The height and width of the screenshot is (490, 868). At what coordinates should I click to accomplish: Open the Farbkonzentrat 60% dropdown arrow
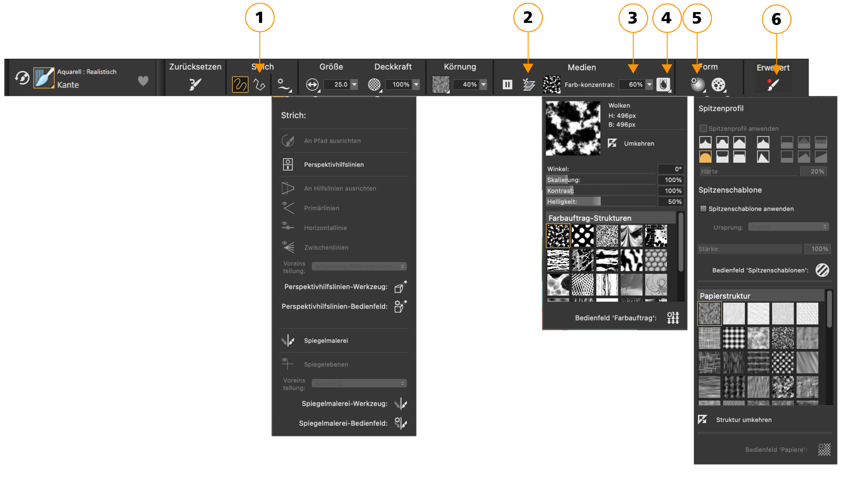[649, 85]
